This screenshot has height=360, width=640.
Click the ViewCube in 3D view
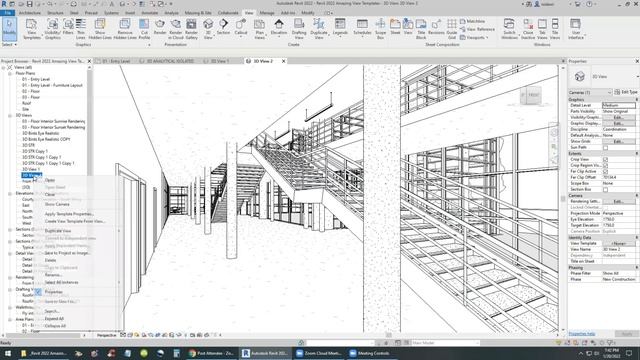click(531, 95)
